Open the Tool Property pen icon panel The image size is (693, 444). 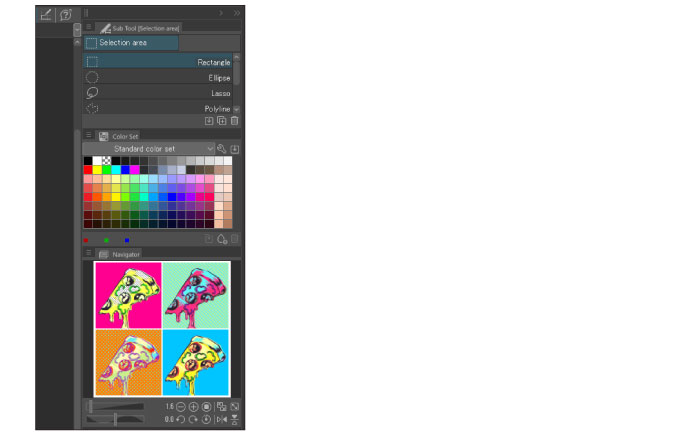(46, 15)
